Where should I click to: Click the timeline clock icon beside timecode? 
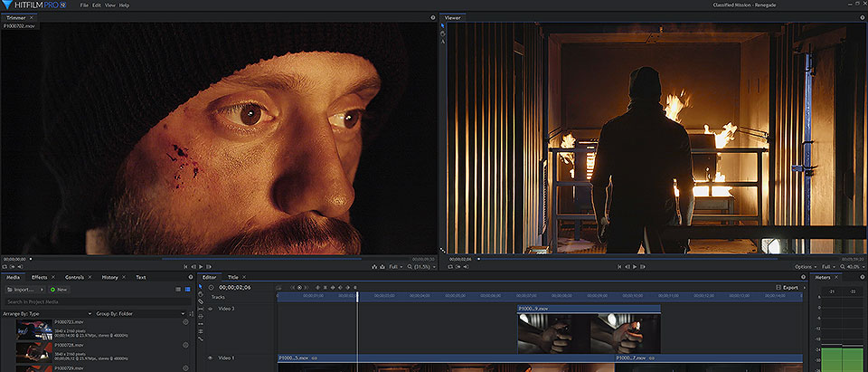point(211,287)
